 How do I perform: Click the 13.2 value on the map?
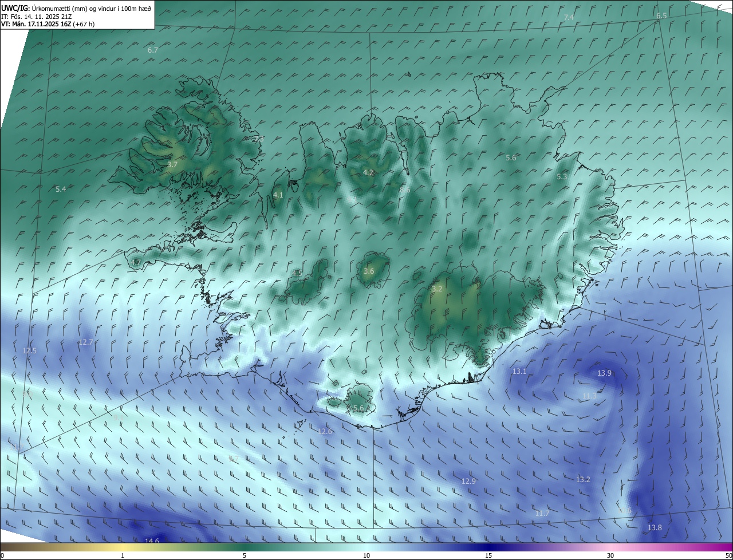click(583, 479)
